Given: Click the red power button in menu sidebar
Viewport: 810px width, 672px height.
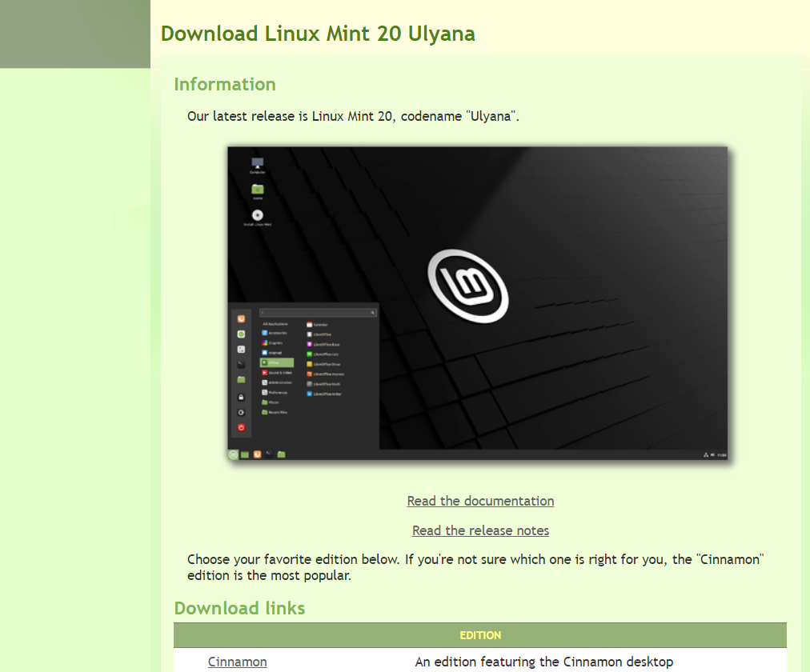Looking at the screenshot, I should (x=241, y=427).
